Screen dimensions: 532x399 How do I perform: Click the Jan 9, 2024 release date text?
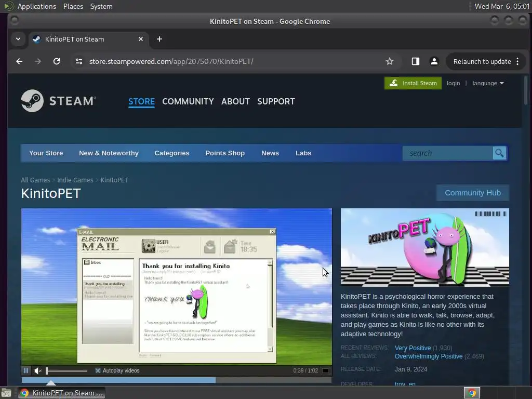click(411, 369)
